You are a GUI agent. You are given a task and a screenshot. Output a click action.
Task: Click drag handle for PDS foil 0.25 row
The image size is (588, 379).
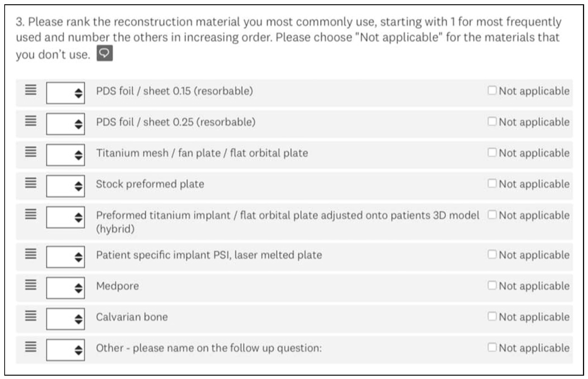(31, 121)
